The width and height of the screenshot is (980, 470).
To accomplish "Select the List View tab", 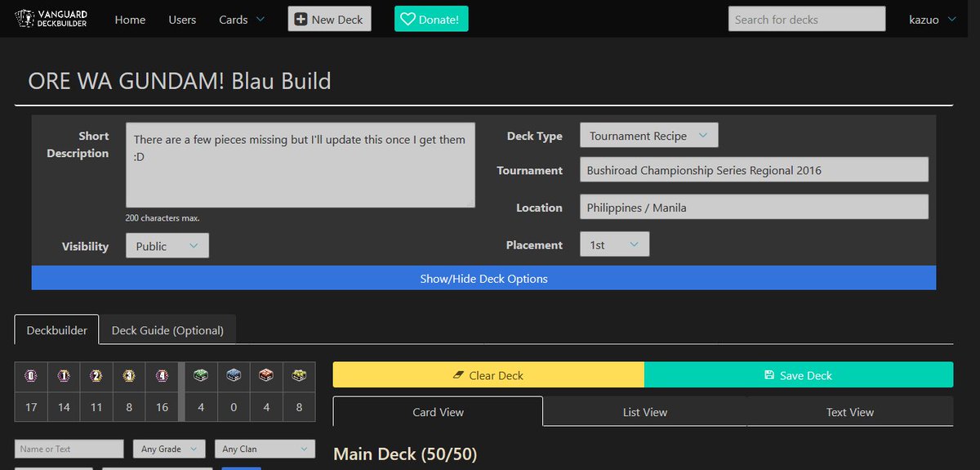I will click(x=645, y=412).
